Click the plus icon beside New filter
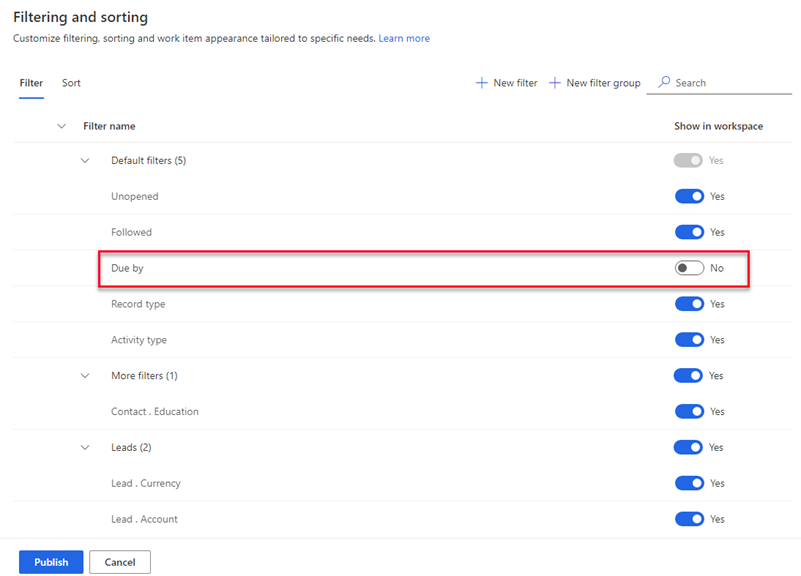The height and width of the screenshot is (576, 801). tap(481, 83)
